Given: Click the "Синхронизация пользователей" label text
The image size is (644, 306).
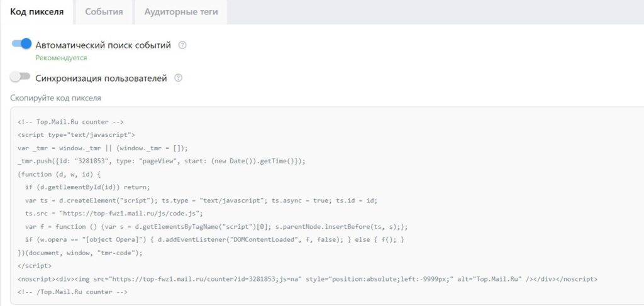Looking at the screenshot, I should (x=101, y=79).
